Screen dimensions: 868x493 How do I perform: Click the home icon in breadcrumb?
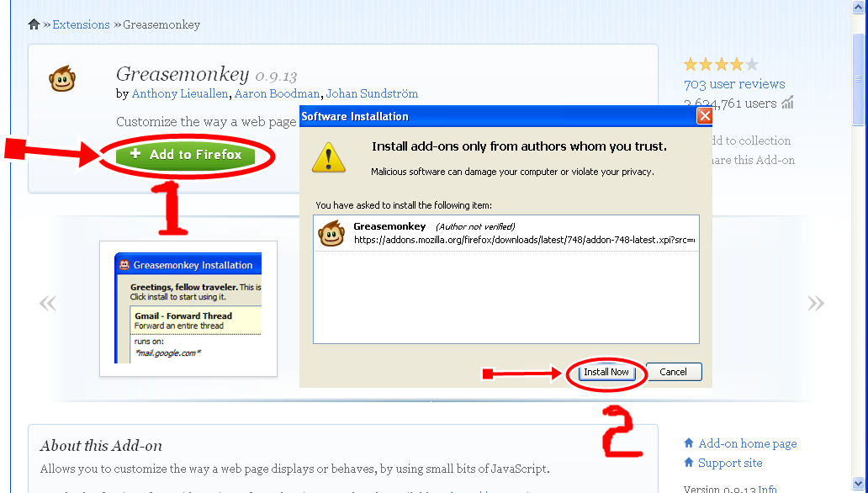pyautogui.click(x=34, y=24)
